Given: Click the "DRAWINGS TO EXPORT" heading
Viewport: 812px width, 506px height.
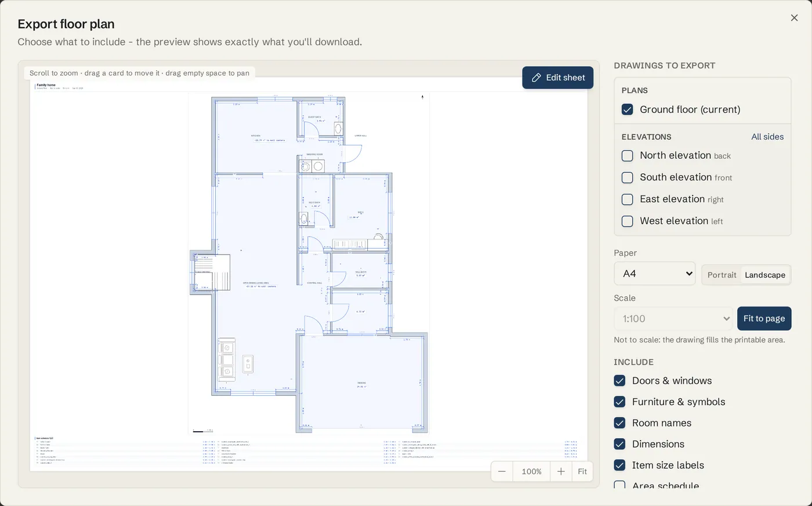Looking at the screenshot, I should click(x=665, y=65).
